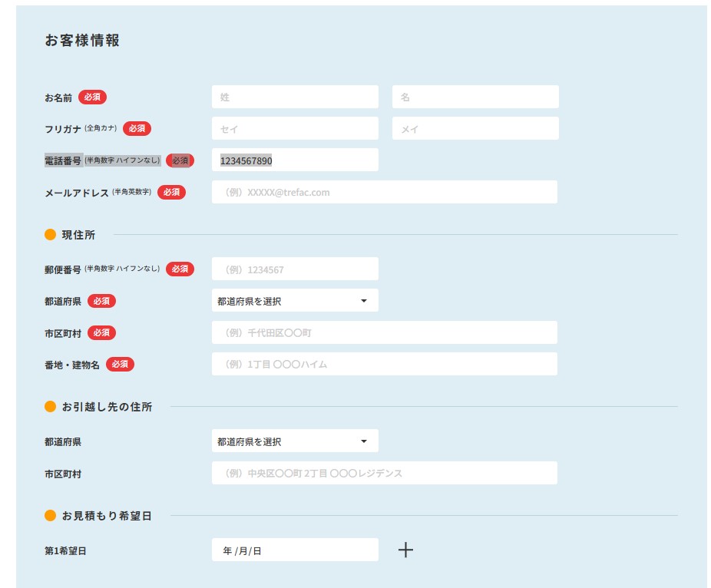Focus the destination 市区町村 field
The width and height of the screenshot is (711, 588).
pyautogui.click(x=384, y=473)
